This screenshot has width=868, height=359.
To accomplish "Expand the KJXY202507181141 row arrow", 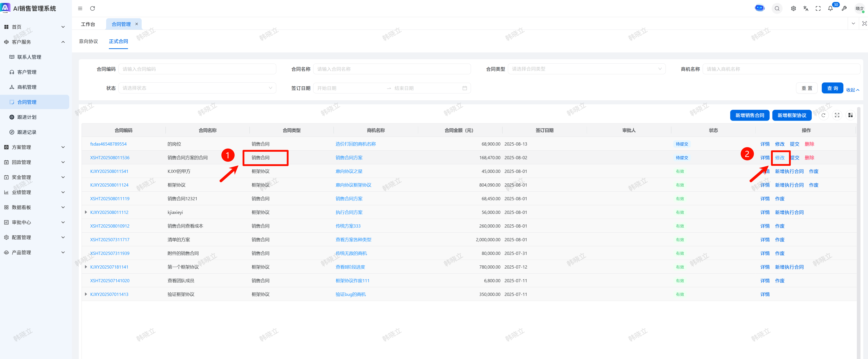I will [x=86, y=267].
